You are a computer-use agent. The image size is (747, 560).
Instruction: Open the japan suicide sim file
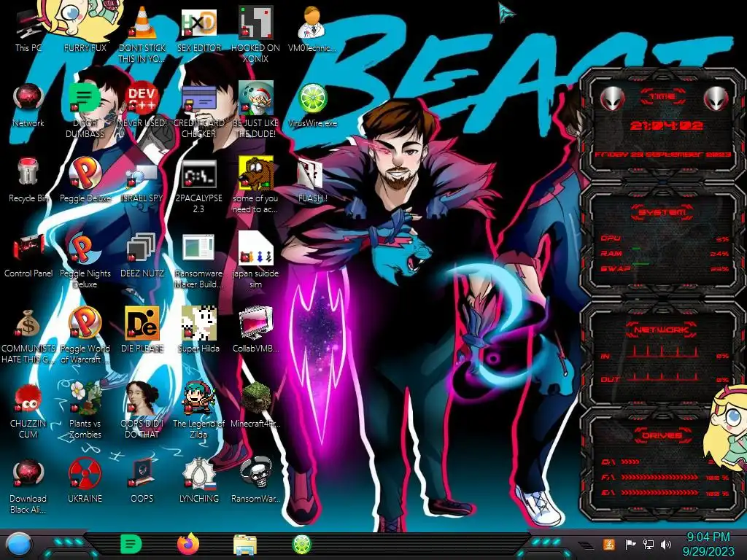coord(255,260)
